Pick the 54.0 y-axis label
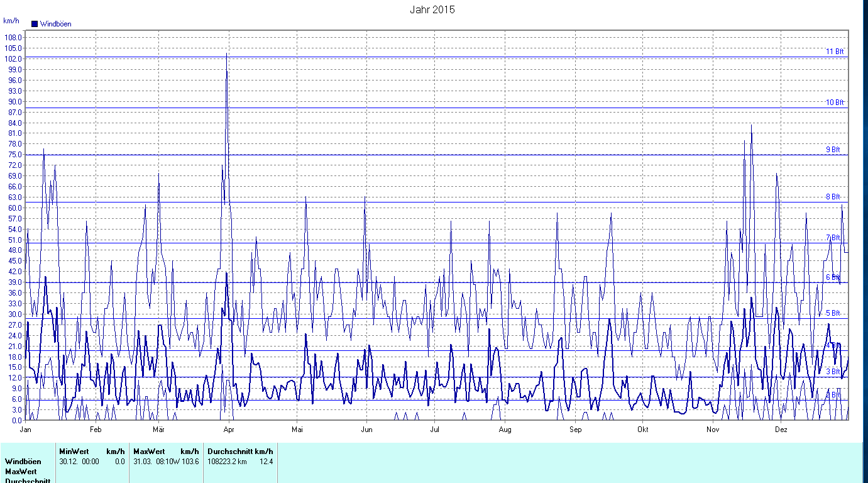Screen dimensions: 868x483 pos(15,230)
